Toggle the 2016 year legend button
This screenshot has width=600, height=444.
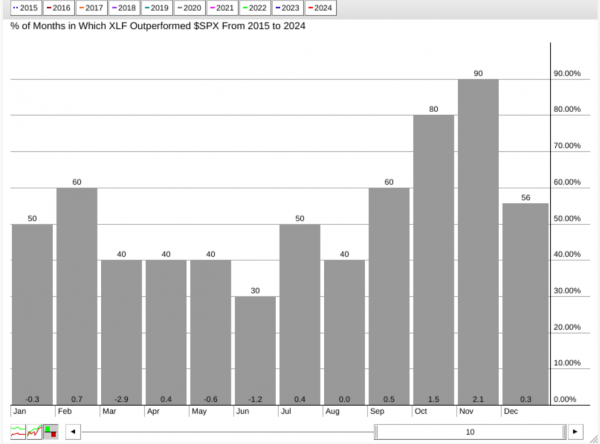pyautogui.click(x=59, y=8)
